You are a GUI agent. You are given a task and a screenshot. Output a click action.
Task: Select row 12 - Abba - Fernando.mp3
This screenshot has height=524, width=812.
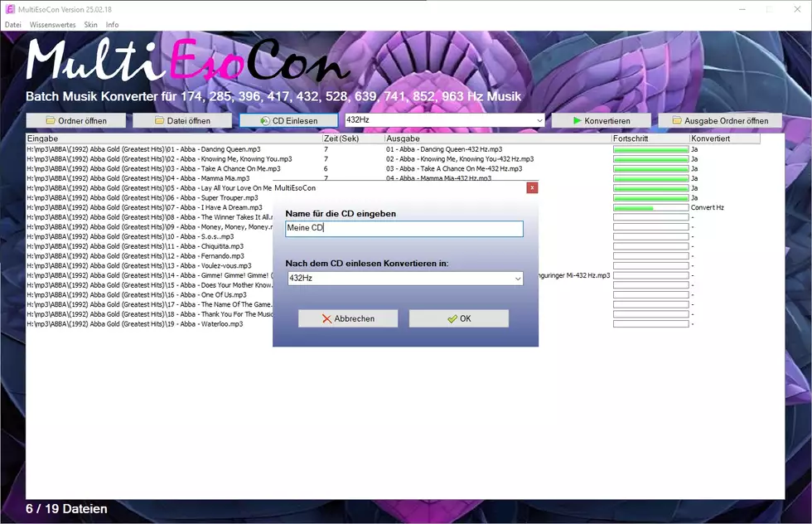[x=135, y=256]
